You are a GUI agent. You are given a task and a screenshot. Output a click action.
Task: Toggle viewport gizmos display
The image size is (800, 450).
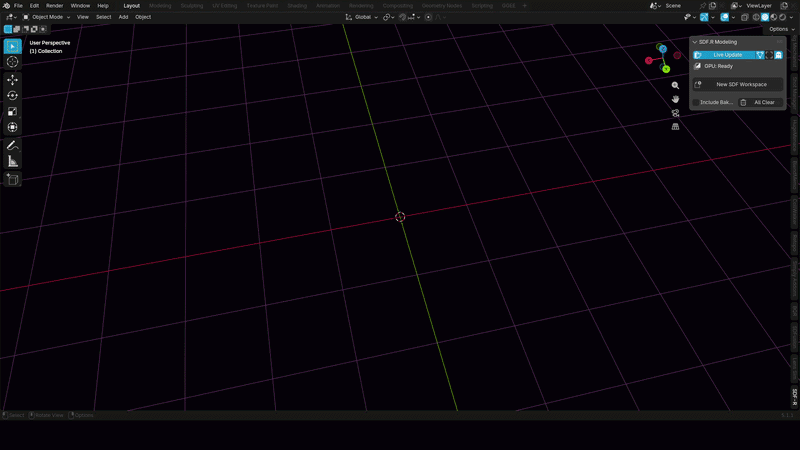pyautogui.click(x=704, y=17)
